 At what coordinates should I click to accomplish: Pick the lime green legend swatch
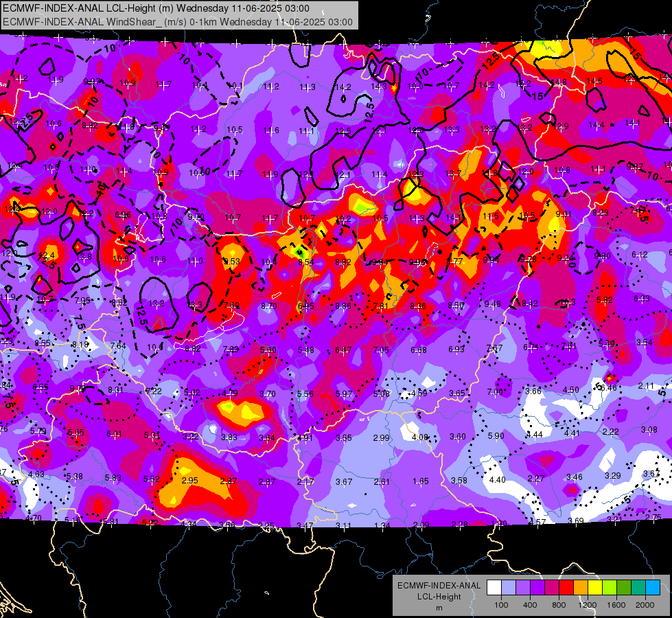tap(610, 588)
